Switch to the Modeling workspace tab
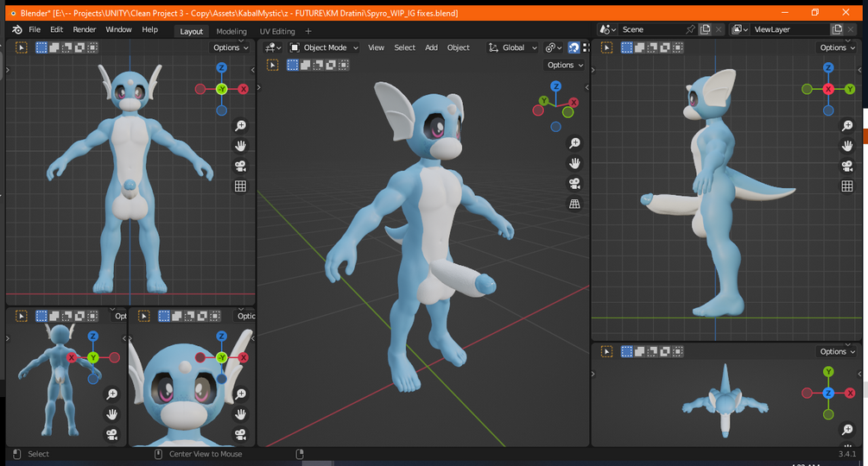 (x=231, y=32)
